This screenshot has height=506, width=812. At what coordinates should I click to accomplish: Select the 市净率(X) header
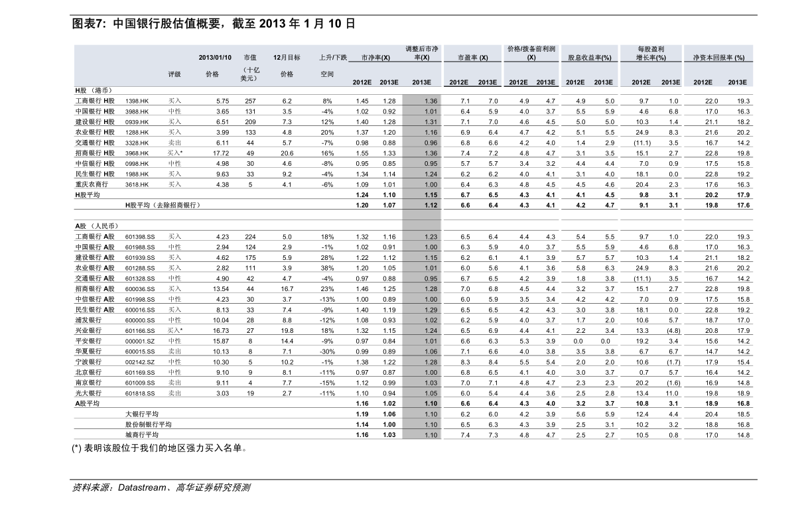click(375, 58)
